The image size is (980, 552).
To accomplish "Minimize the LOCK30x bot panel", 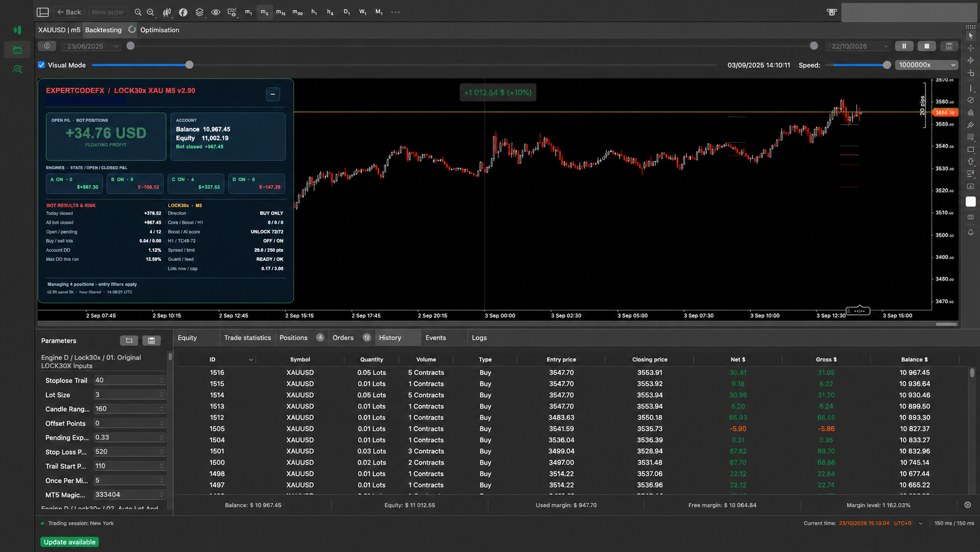I will tap(273, 94).
